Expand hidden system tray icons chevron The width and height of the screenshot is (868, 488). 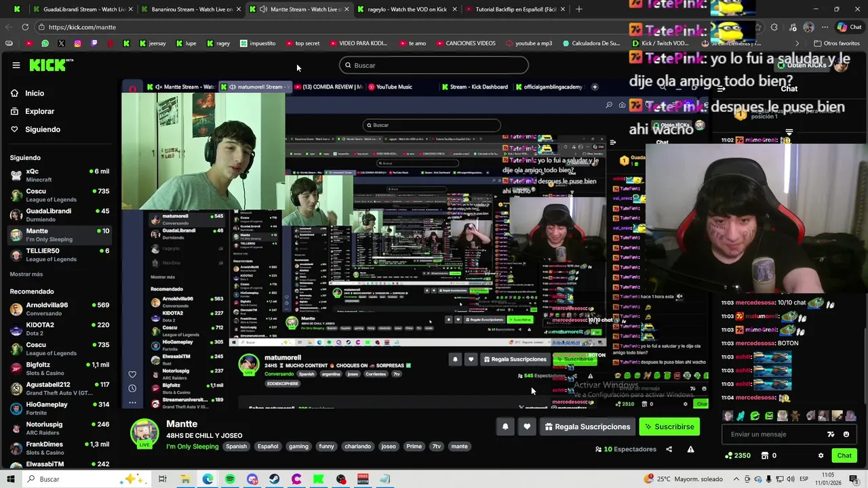coord(736,479)
